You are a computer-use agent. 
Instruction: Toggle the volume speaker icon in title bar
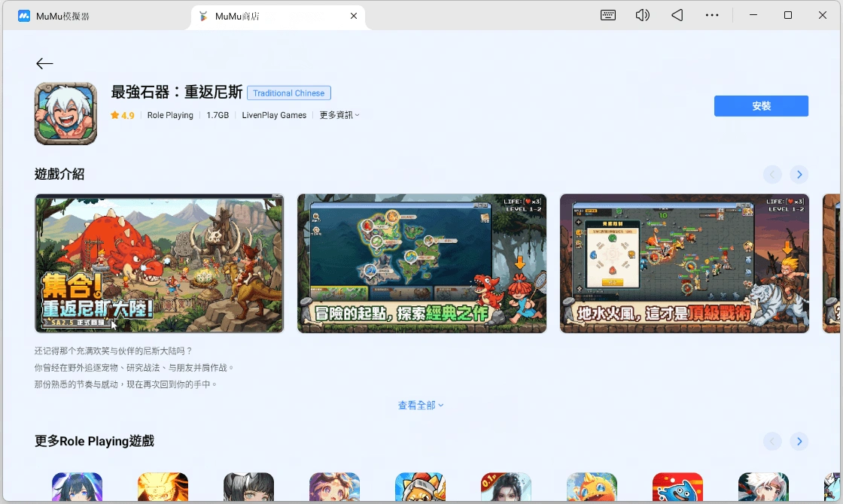click(x=643, y=15)
